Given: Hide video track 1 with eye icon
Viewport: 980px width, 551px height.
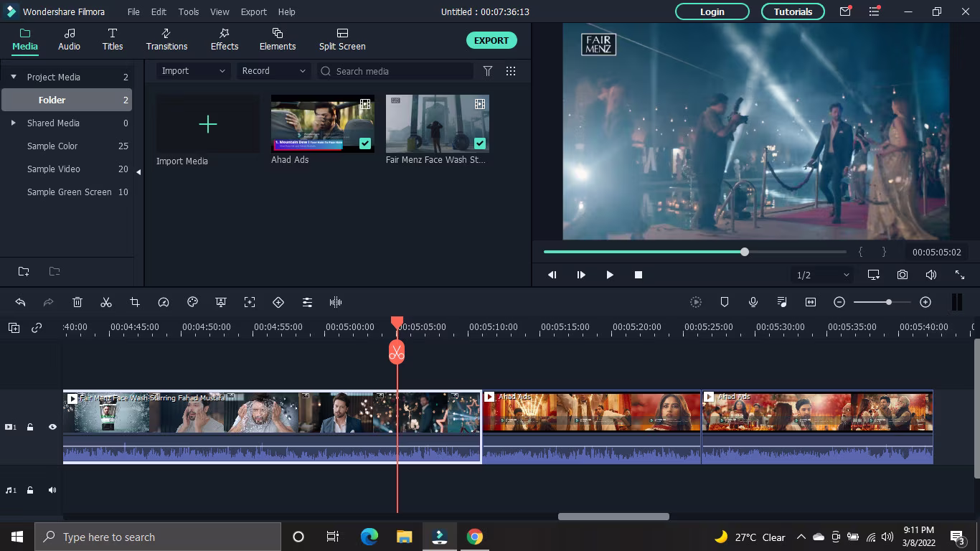Looking at the screenshot, I should (x=52, y=427).
